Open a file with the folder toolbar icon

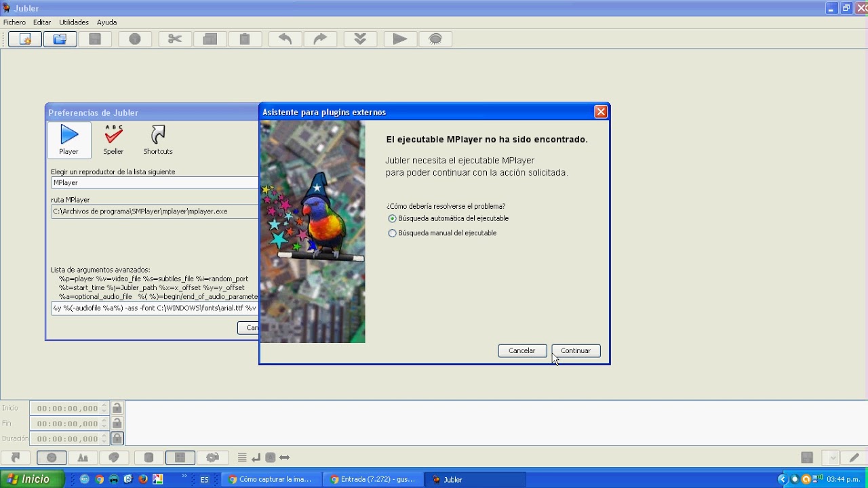[x=60, y=39]
